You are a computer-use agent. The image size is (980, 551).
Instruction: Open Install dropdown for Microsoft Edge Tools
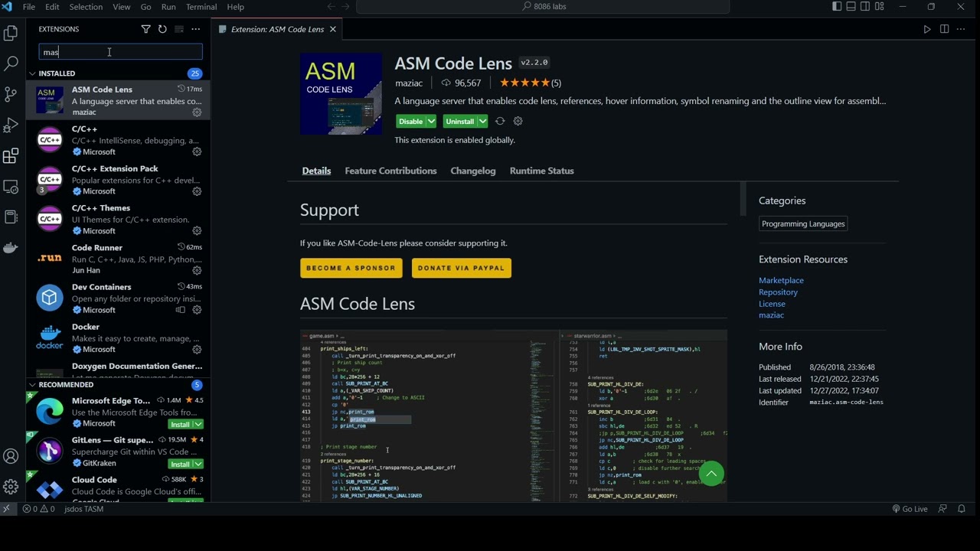pos(198,425)
